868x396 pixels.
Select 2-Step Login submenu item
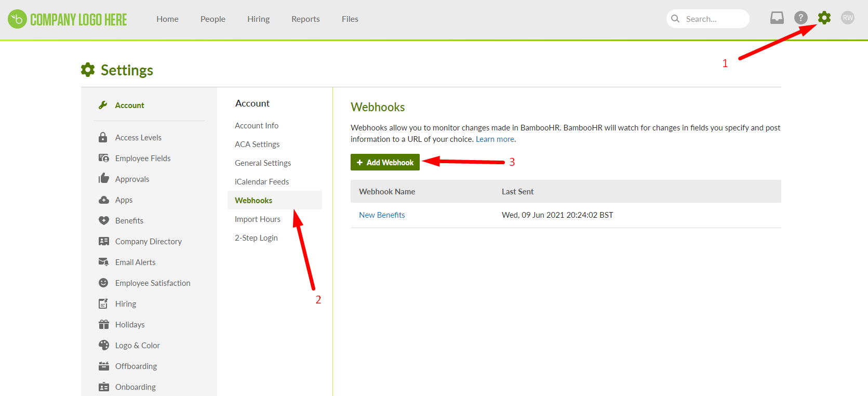click(256, 237)
